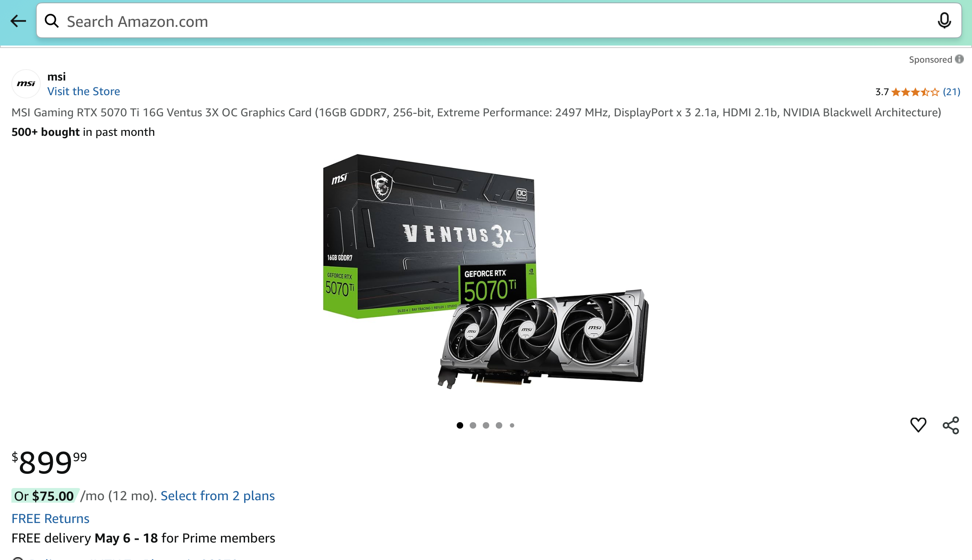Image resolution: width=972 pixels, height=560 pixels.
Task: Select from 2 payment plans
Action: [218, 496]
